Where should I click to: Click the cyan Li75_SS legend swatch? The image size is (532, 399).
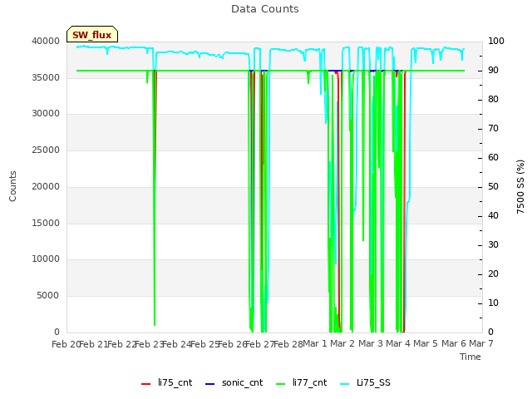(344, 384)
